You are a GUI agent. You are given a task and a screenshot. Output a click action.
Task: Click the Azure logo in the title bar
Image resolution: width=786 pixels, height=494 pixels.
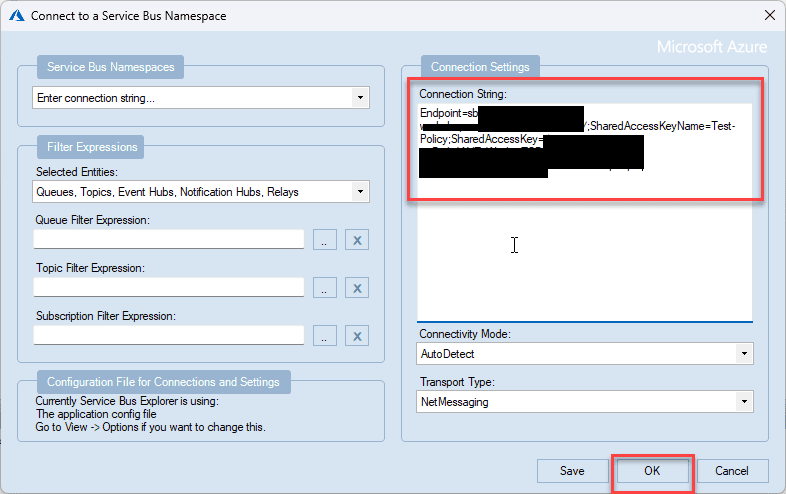coord(16,15)
